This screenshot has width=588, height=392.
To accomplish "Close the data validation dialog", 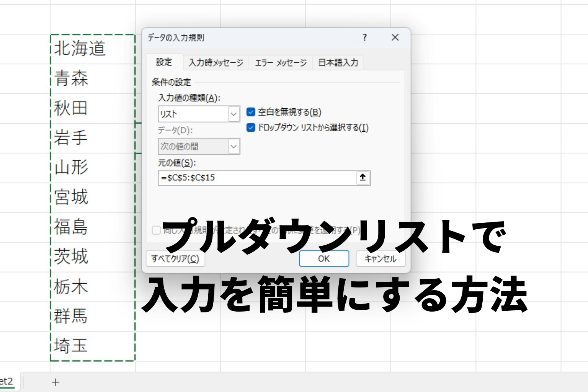I will point(395,38).
